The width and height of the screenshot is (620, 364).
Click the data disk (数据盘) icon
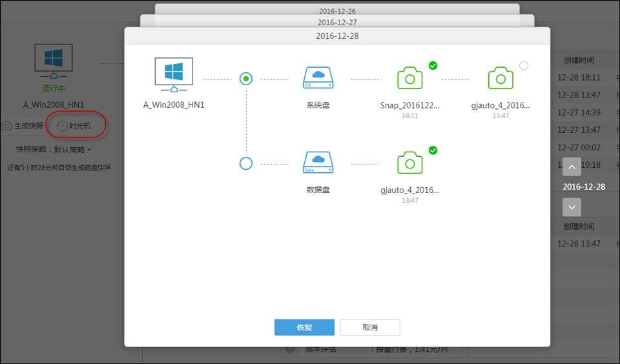[x=318, y=162]
